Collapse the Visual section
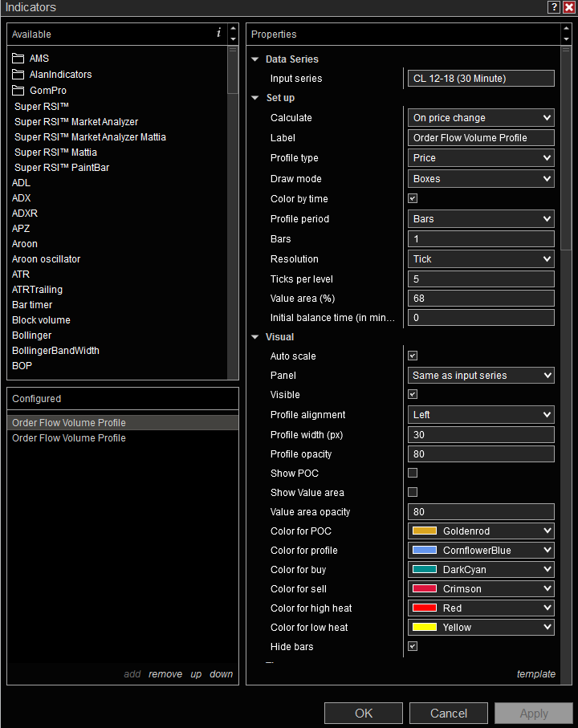This screenshot has width=578, height=728. [x=254, y=337]
